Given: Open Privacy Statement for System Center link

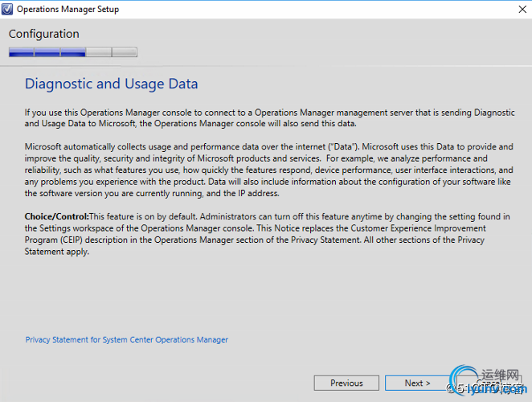Looking at the screenshot, I should tap(126, 339).
